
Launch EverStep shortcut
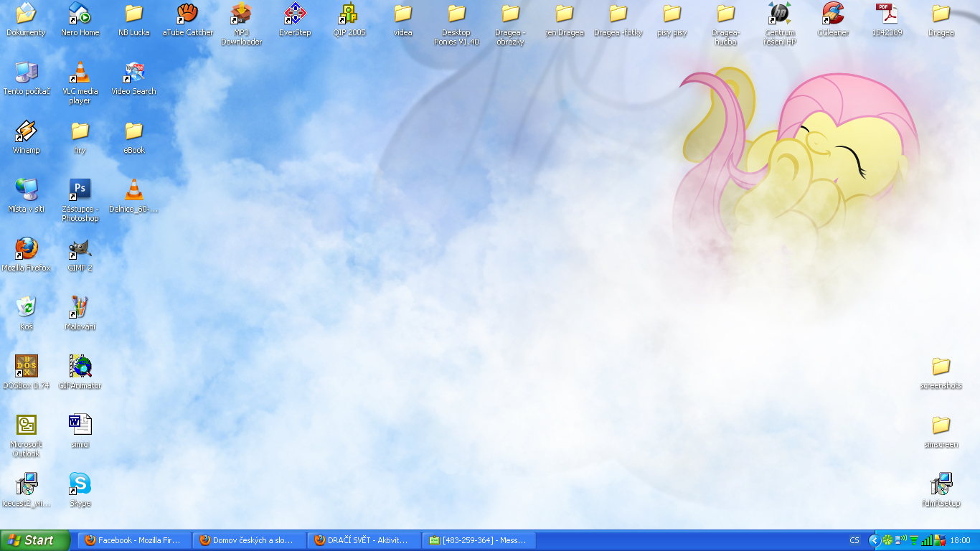coord(295,19)
